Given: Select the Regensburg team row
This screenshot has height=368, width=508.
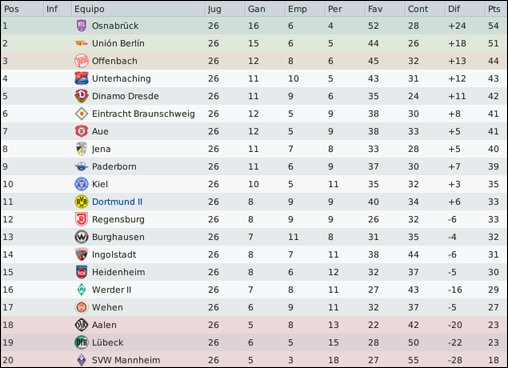Looking at the screenshot, I should click(x=254, y=219).
